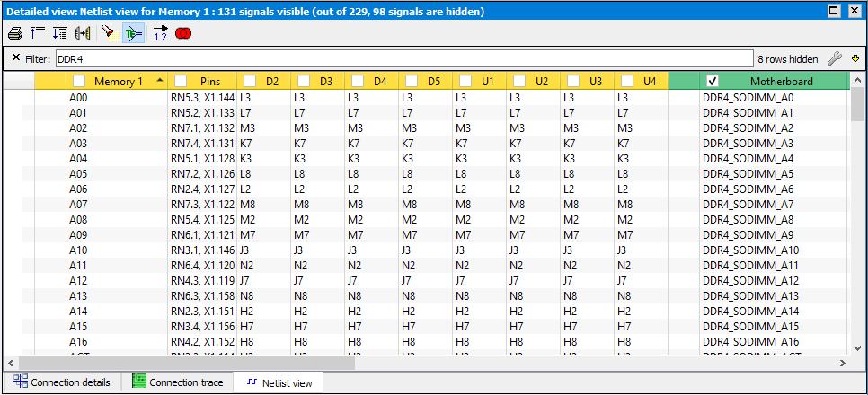
Task: Click the red overlapping circles icon
Action: point(183,33)
